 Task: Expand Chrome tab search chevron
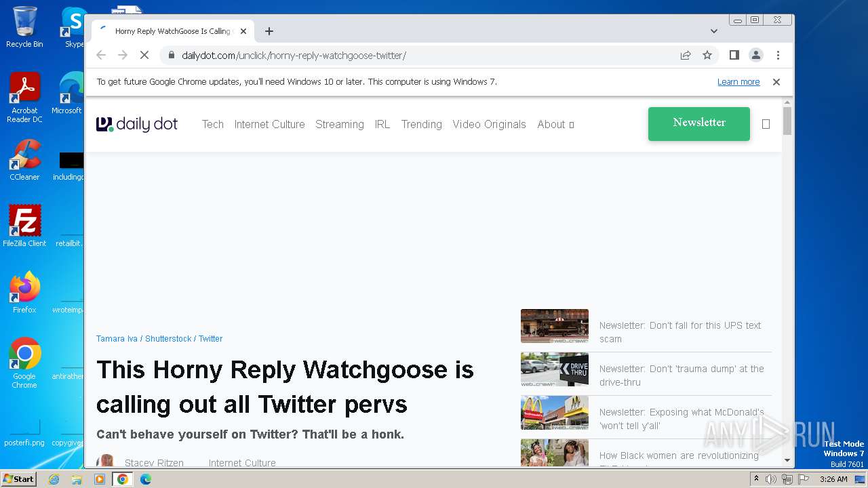714,31
